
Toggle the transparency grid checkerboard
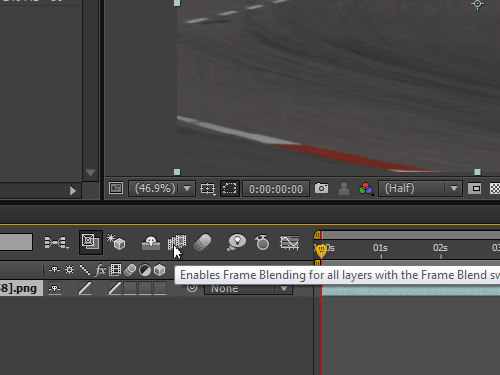coord(495,189)
